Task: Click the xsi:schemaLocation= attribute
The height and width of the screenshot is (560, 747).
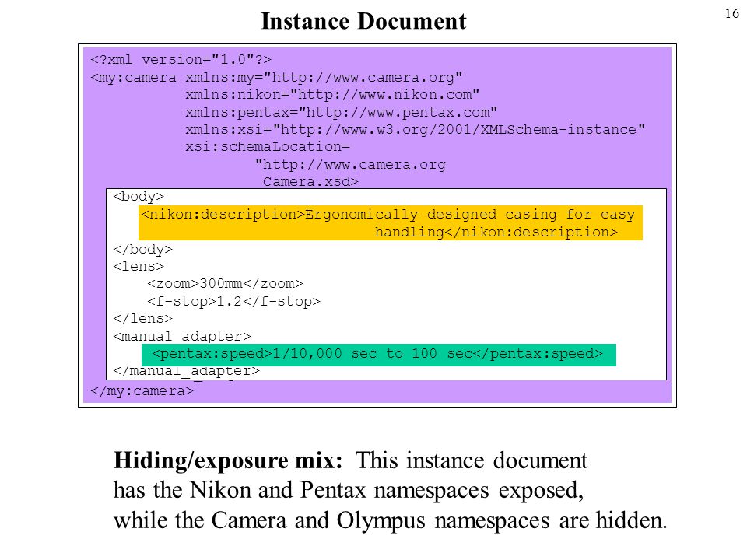Action: (268, 147)
